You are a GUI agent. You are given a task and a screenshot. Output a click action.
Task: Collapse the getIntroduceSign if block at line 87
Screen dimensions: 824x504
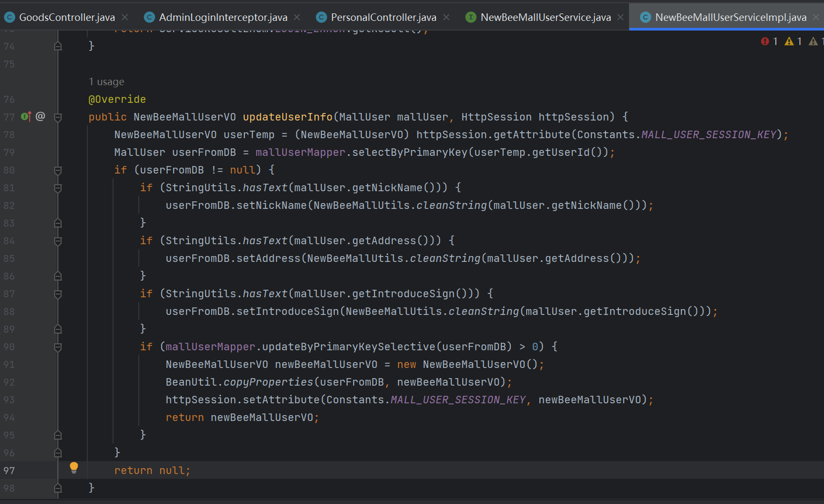tap(58, 294)
